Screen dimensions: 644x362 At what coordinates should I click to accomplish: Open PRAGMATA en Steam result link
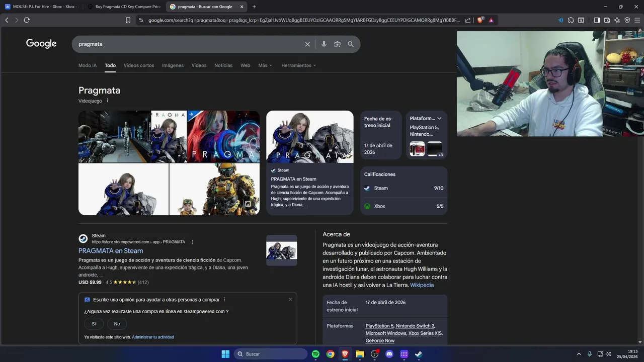111,251
